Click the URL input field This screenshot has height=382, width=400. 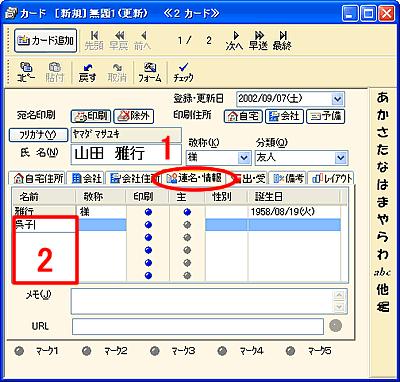[x=198, y=326]
